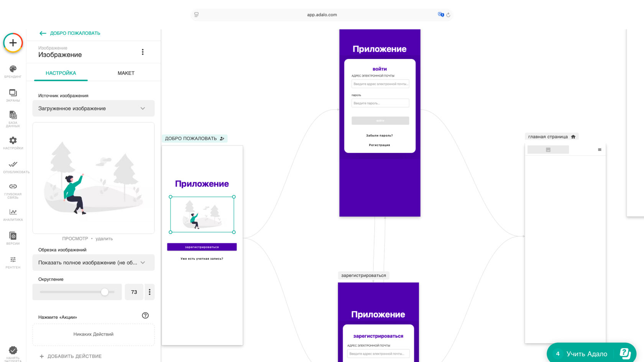Click ПРОСМОТР link under image preview
Screen dimensions: 644x362
(75, 239)
